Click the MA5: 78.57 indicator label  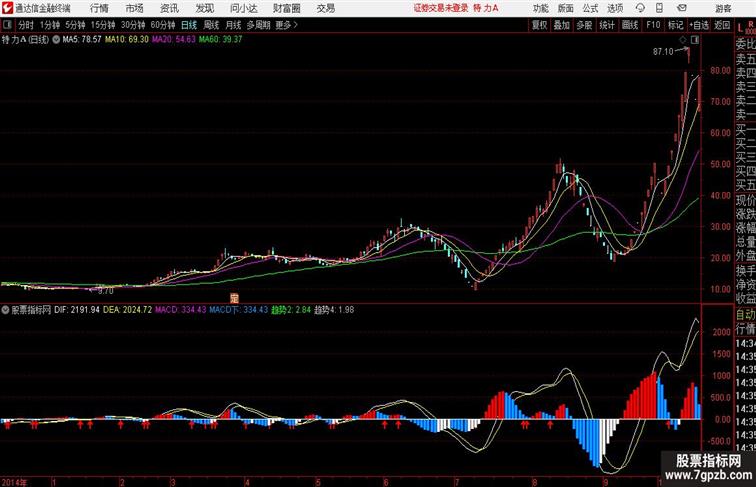[x=82, y=40]
